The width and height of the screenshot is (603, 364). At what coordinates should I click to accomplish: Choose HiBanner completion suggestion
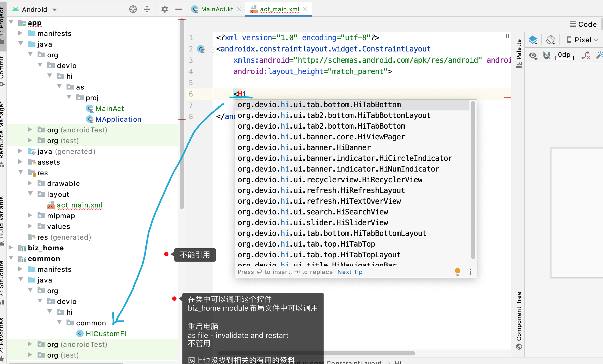pos(352,148)
